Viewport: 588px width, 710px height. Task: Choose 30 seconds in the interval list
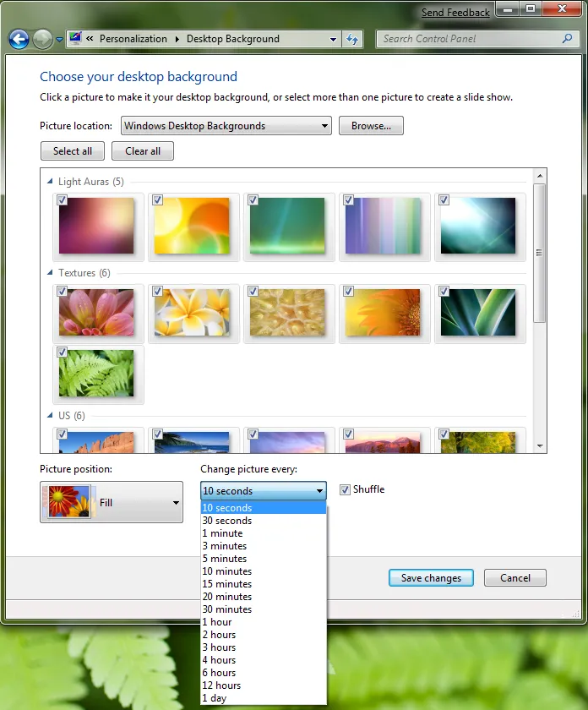(x=264, y=521)
